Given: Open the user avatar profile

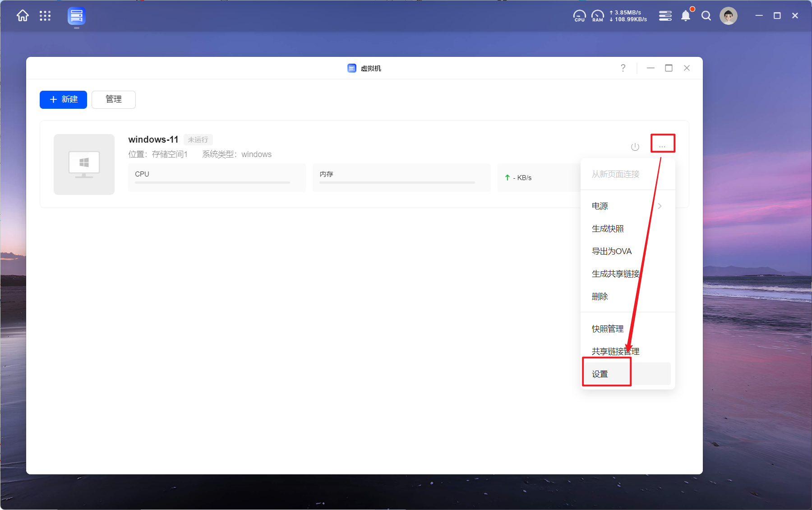Looking at the screenshot, I should [x=728, y=16].
